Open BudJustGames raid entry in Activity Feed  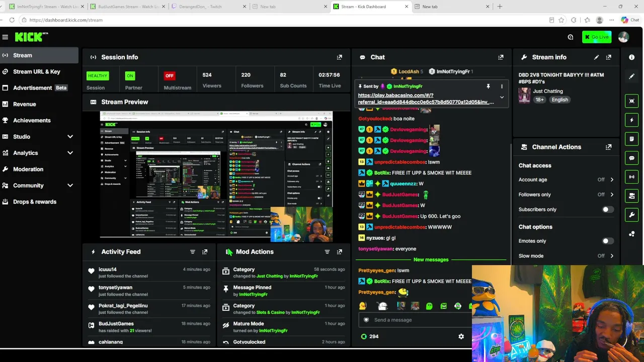pos(148,327)
